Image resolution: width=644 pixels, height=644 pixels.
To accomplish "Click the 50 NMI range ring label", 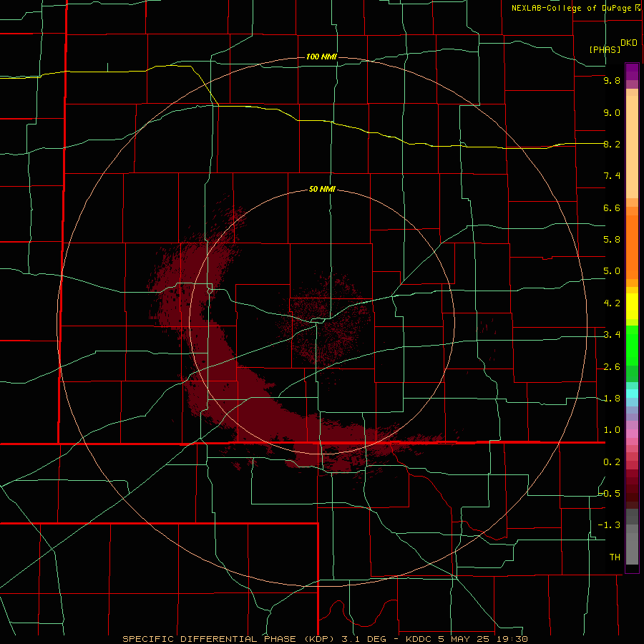I will 322,190.
